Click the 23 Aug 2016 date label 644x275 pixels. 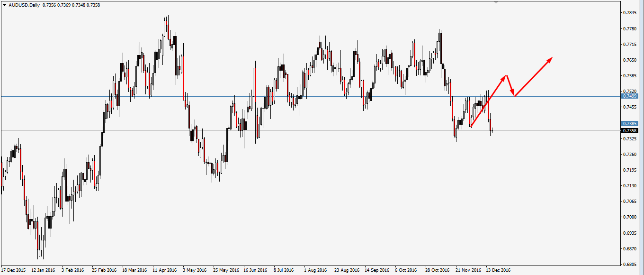pos(347,270)
